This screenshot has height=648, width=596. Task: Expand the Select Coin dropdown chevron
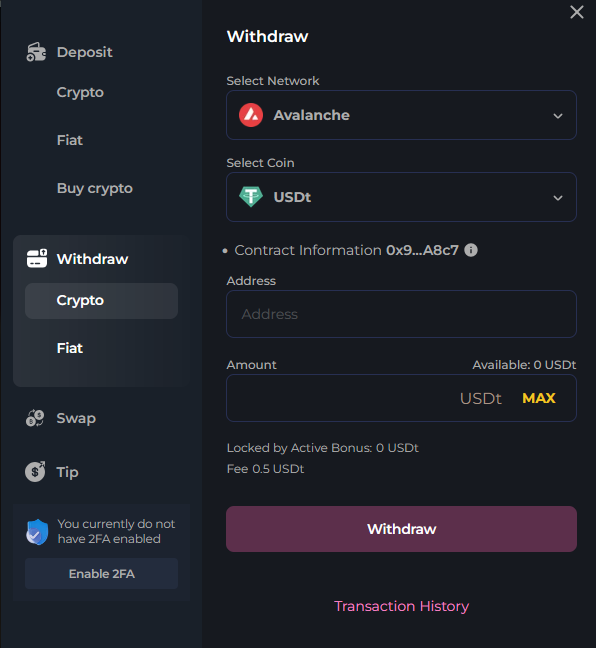pyautogui.click(x=558, y=198)
